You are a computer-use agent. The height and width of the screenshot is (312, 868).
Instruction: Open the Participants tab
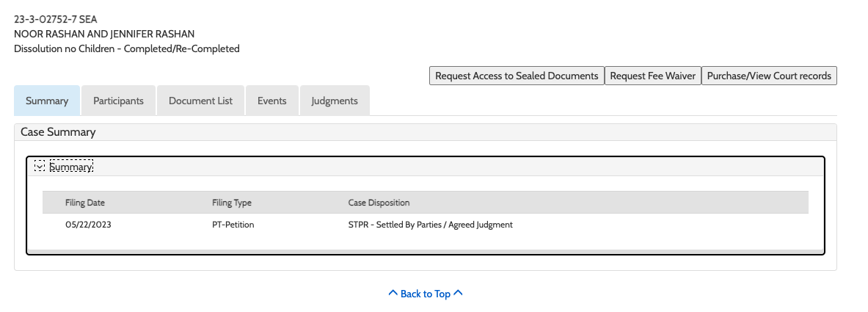[118, 101]
